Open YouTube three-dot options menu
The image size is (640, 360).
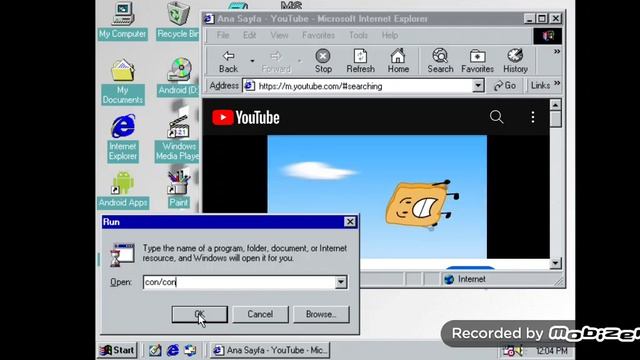tap(533, 117)
